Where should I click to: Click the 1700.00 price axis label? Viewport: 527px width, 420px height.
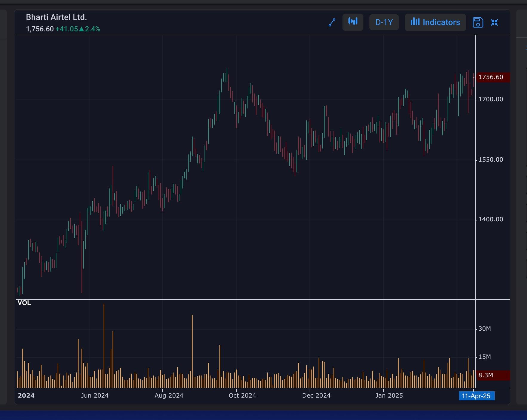tap(491, 99)
